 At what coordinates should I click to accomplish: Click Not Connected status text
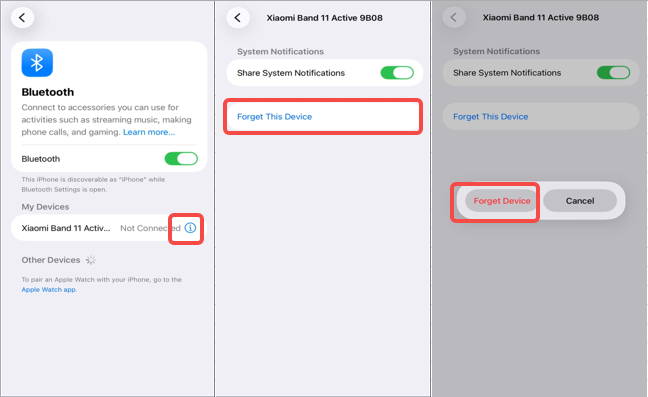150,228
